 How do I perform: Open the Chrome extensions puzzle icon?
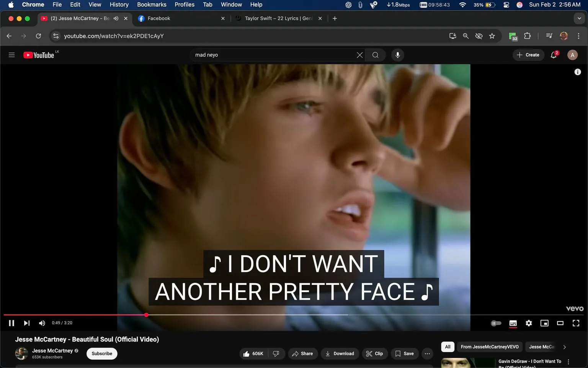(527, 36)
